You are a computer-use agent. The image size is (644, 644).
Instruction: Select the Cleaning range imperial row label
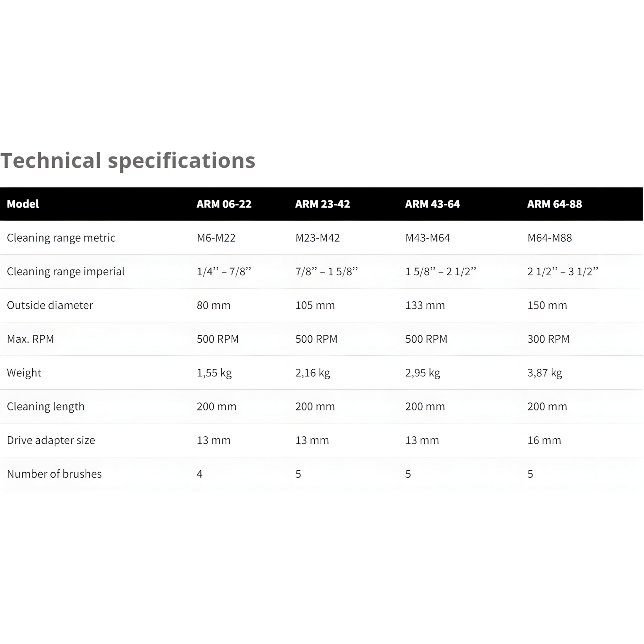65,271
